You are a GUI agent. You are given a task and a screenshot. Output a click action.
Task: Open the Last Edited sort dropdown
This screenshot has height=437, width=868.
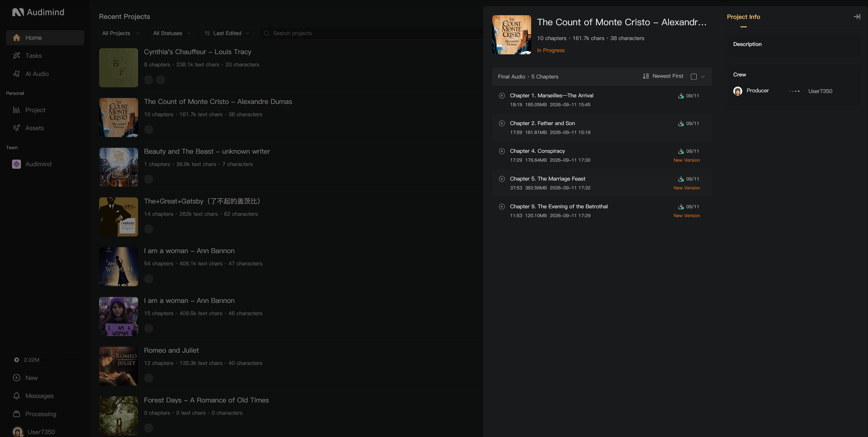pos(227,33)
